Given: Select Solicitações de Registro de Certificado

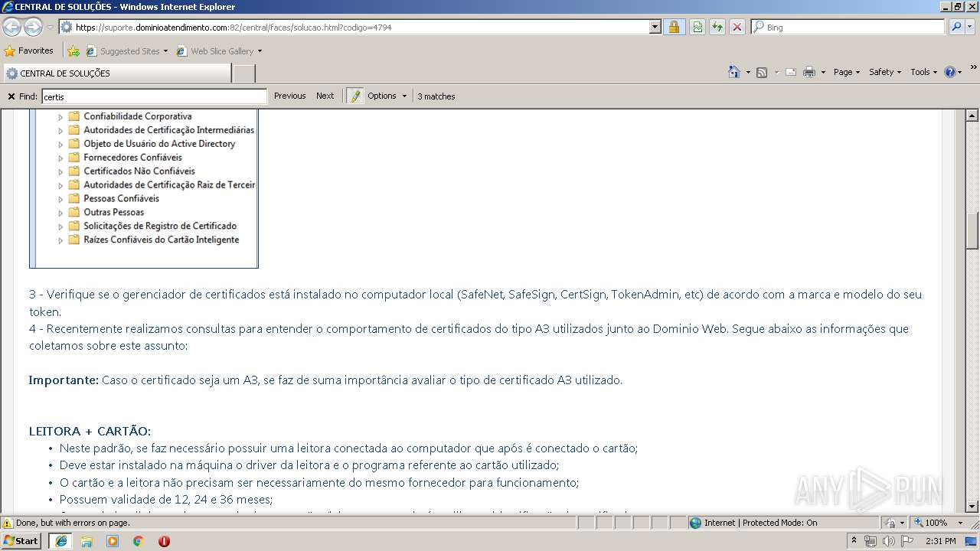Looking at the screenshot, I should tap(160, 227).
